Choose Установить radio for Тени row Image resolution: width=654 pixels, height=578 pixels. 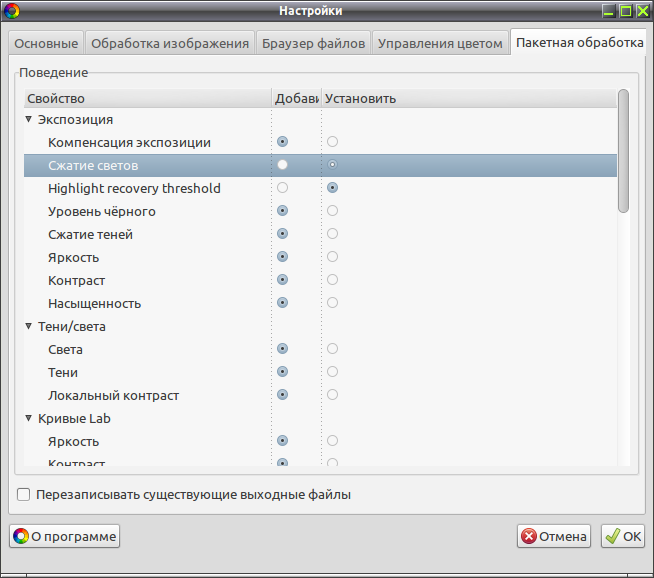332,372
